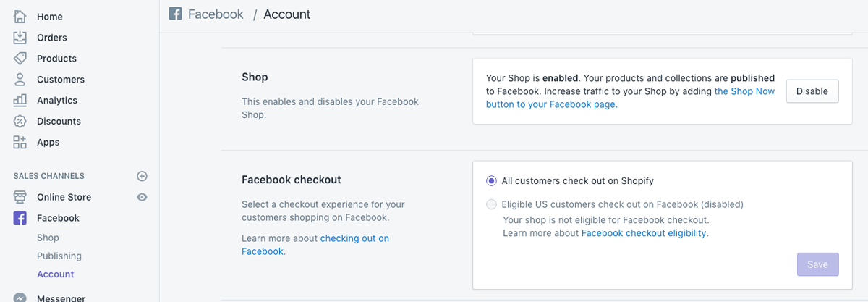The width and height of the screenshot is (868, 302).
Task: Open 'Facebook checkout eligibility' link
Action: pos(644,233)
